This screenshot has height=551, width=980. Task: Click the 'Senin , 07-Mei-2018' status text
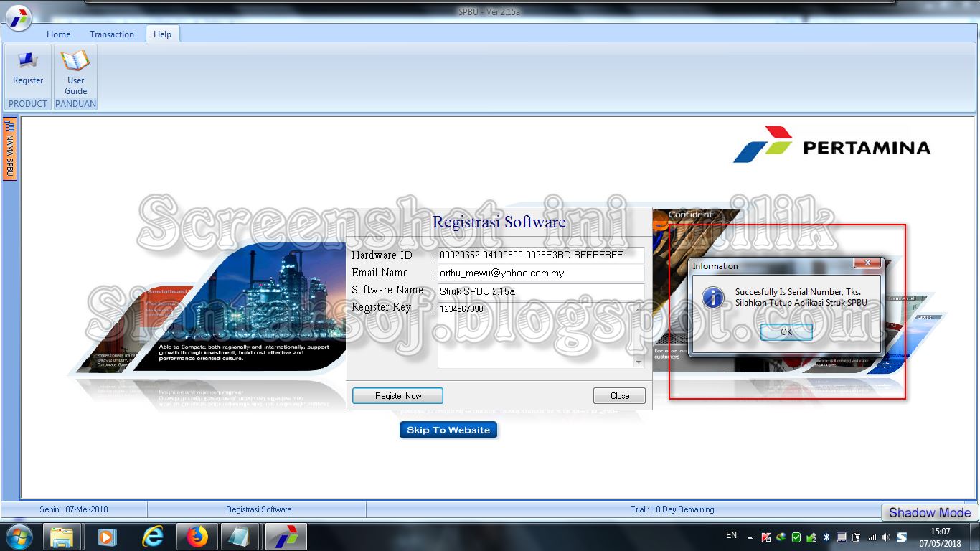pyautogui.click(x=74, y=509)
